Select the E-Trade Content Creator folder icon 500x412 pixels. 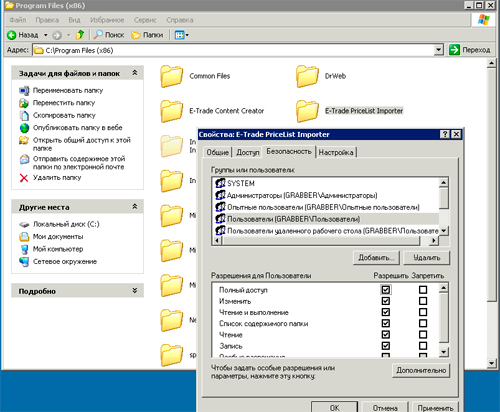point(172,111)
